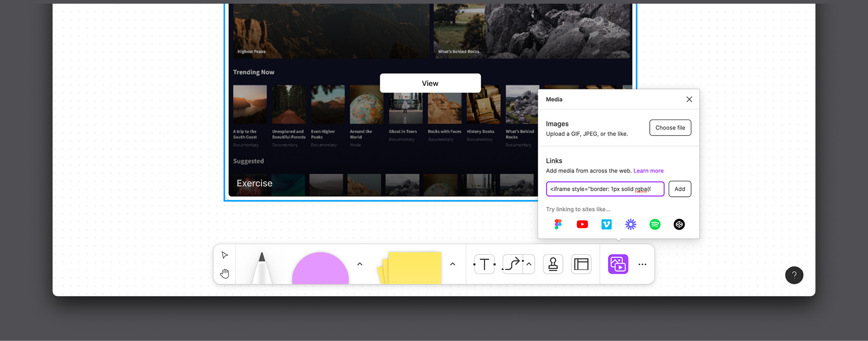Select the purple circle shape tool
Screen dimensions: 868x341
[x=320, y=268]
